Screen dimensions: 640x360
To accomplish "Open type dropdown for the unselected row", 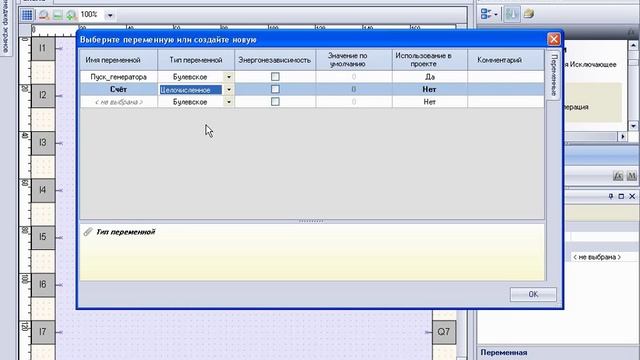I will click(x=229, y=102).
